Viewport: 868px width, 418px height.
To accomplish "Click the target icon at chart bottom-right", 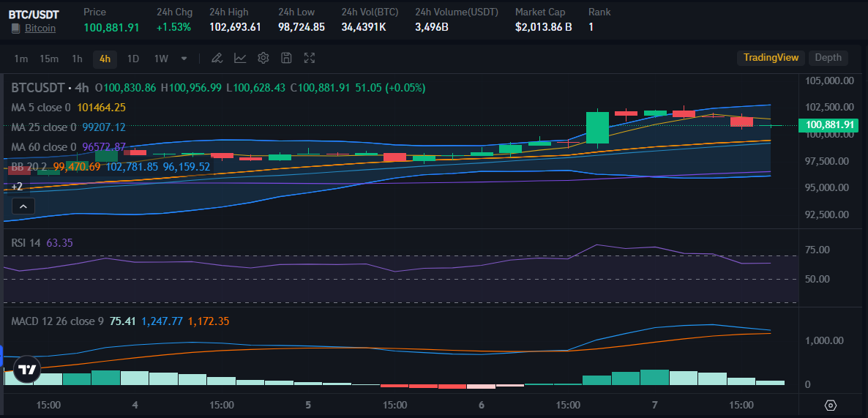I will click(x=831, y=406).
